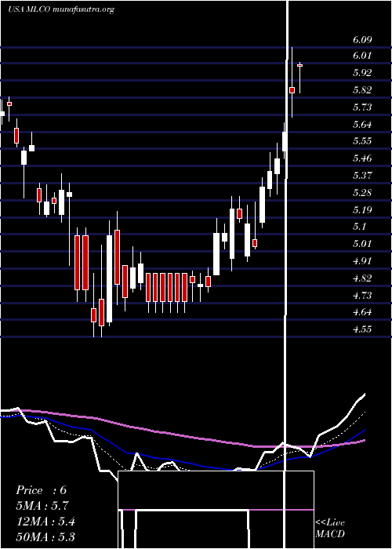
Task: Click the 4.82 price axis label
Action: coord(362,278)
